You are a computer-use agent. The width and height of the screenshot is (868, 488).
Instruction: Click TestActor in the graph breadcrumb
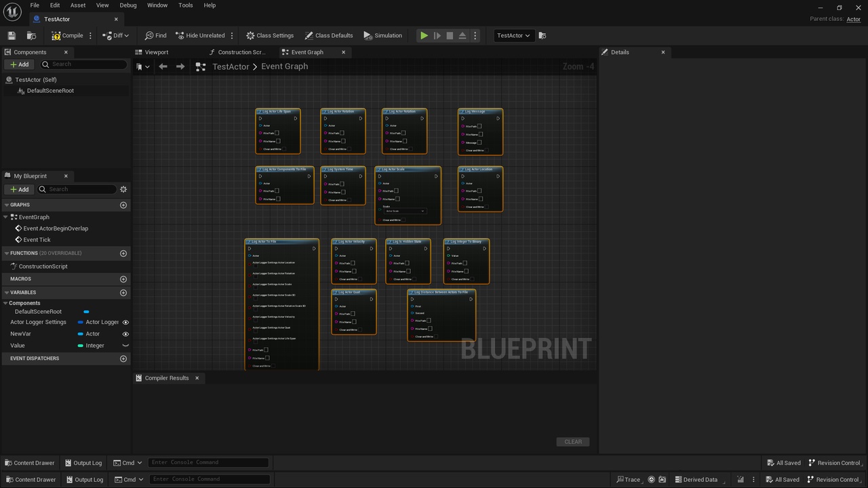(231, 66)
